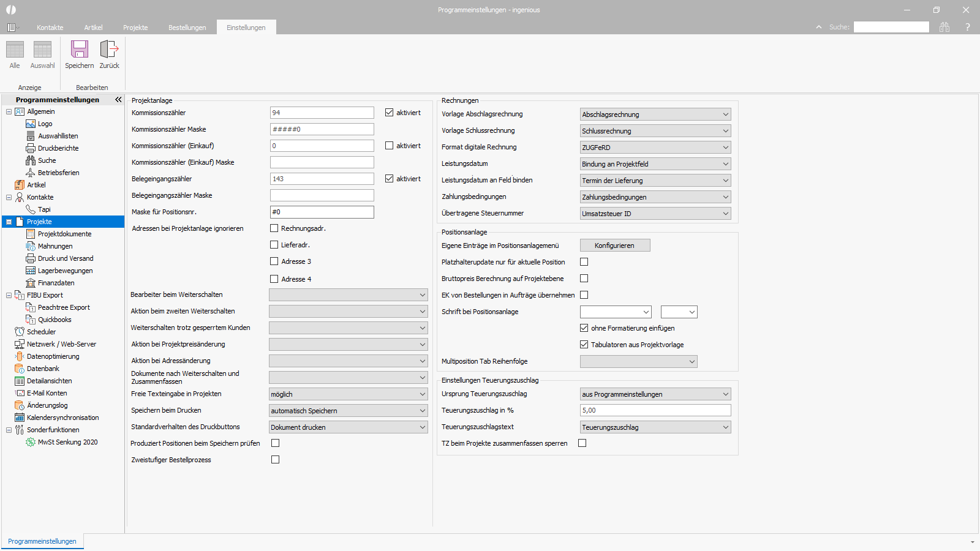Select the Betriebsferien icon
The width and height of the screenshot is (980, 551).
point(31,173)
